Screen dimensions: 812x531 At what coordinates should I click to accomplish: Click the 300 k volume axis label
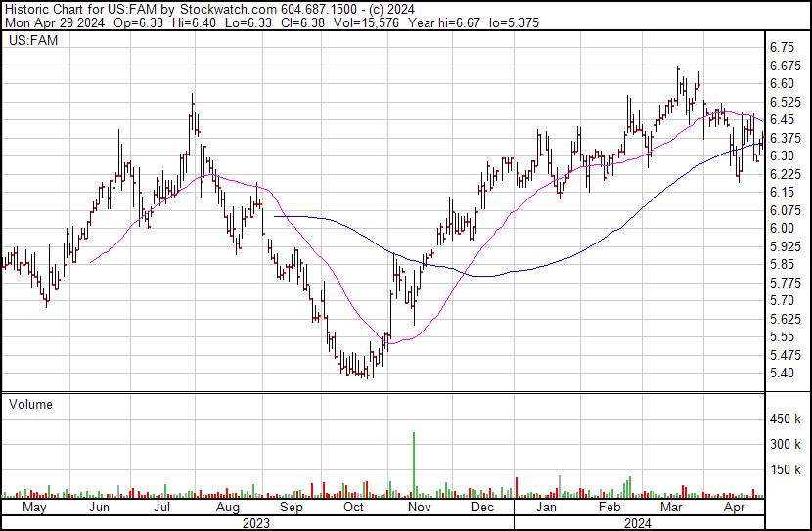tap(783, 445)
